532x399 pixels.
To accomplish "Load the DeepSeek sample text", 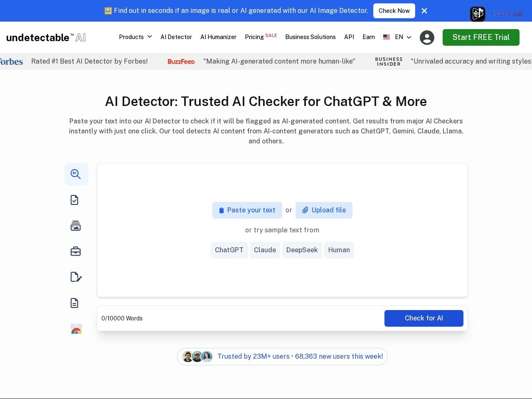I will tap(302, 250).
